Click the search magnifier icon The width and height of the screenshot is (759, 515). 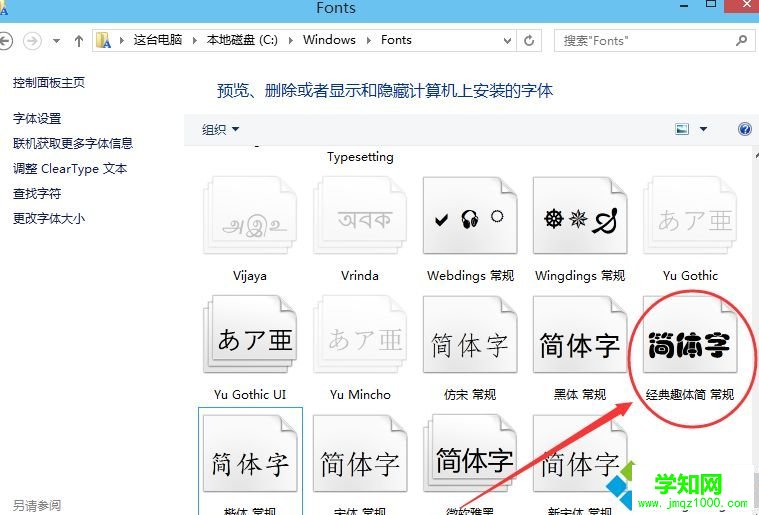(x=741, y=41)
